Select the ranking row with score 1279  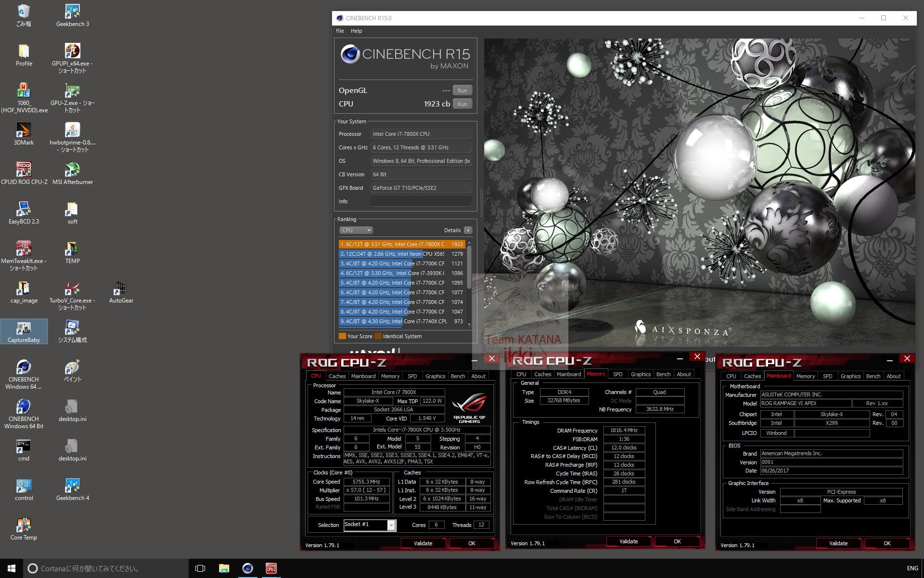[x=402, y=254]
